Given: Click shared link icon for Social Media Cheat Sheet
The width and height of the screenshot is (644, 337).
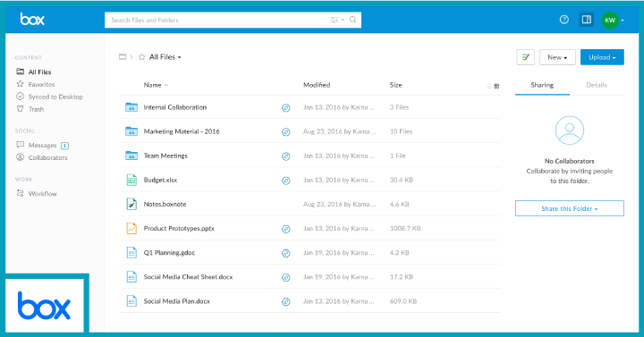Looking at the screenshot, I should (x=286, y=277).
